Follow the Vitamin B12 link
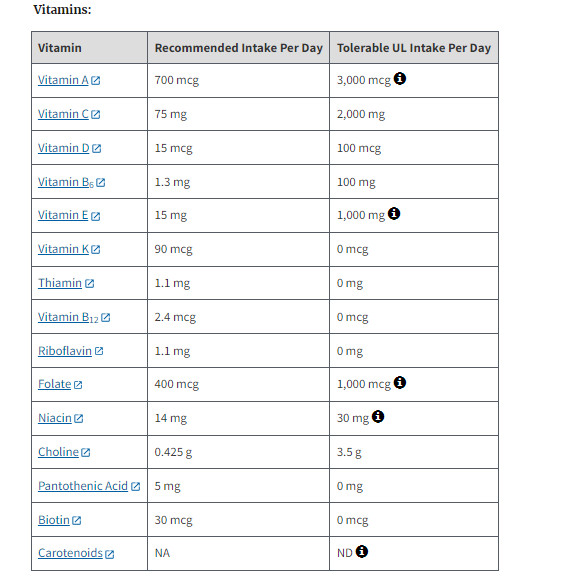 68,317
